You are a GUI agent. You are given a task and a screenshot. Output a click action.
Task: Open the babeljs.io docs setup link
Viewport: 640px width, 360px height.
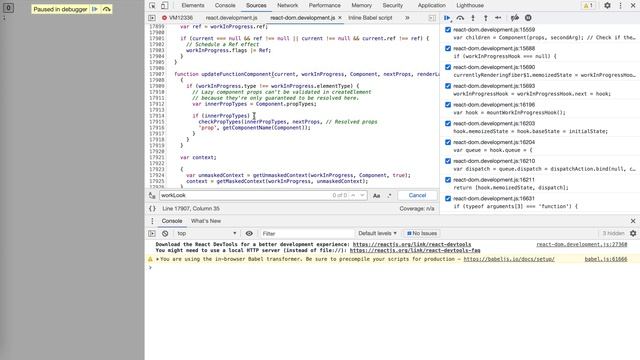509,259
